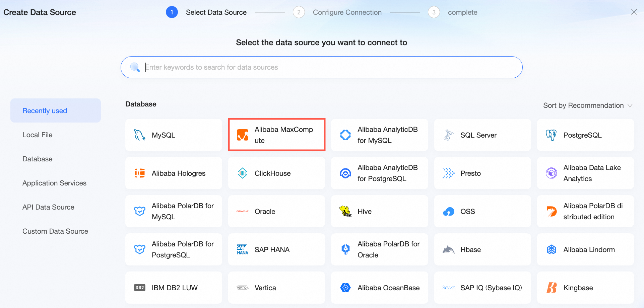Choose the Hive bee icon
The height and width of the screenshot is (308, 644).
click(345, 211)
